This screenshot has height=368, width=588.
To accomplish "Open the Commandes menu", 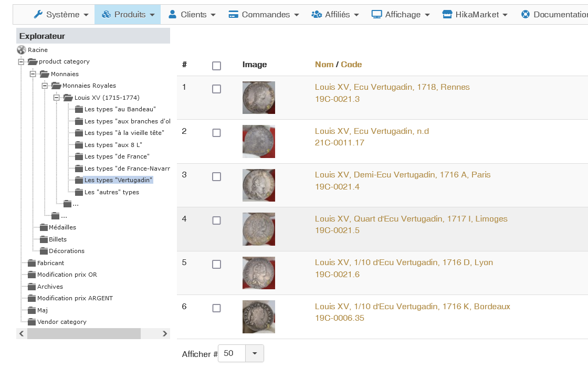I will point(264,15).
